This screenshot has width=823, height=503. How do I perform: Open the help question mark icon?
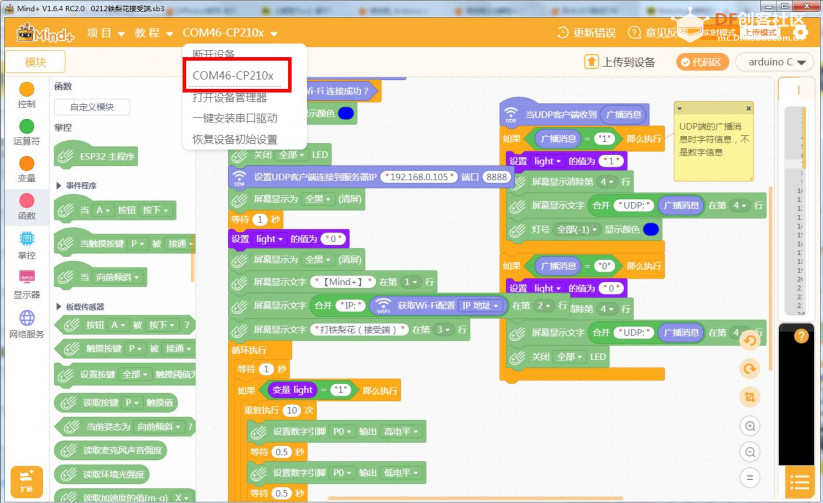pos(801,336)
